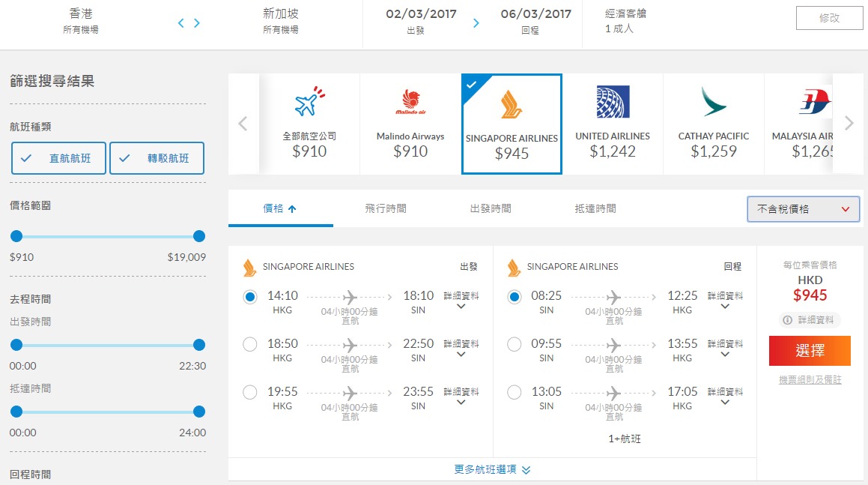Image resolution: width=868 pixels, height=485 pixels.
Task: Select the 09:55 SIN return flight
Action: point(515,344)
